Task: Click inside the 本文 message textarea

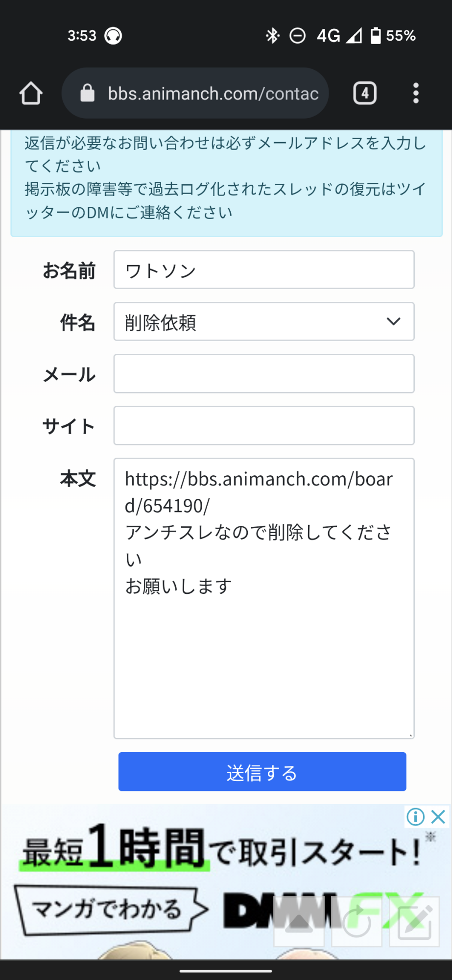Action: 264,598
